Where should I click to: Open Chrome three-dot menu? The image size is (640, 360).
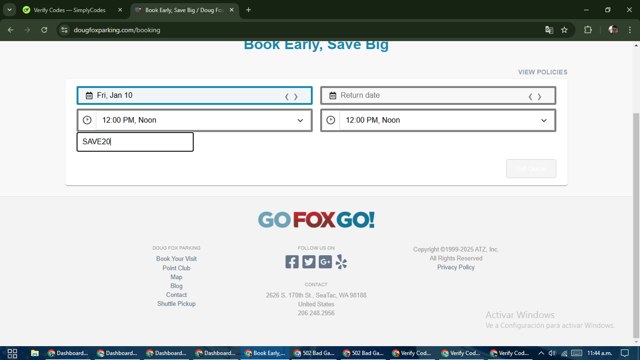pos(630,30)
